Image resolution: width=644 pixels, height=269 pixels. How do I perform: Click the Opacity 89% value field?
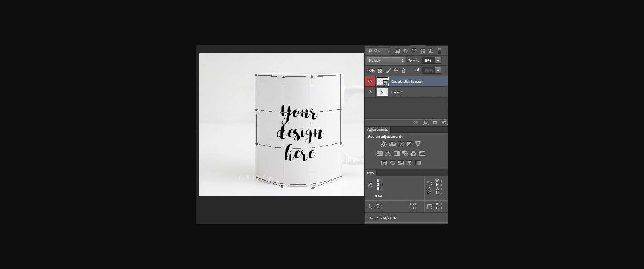click(x=428, y=61)
